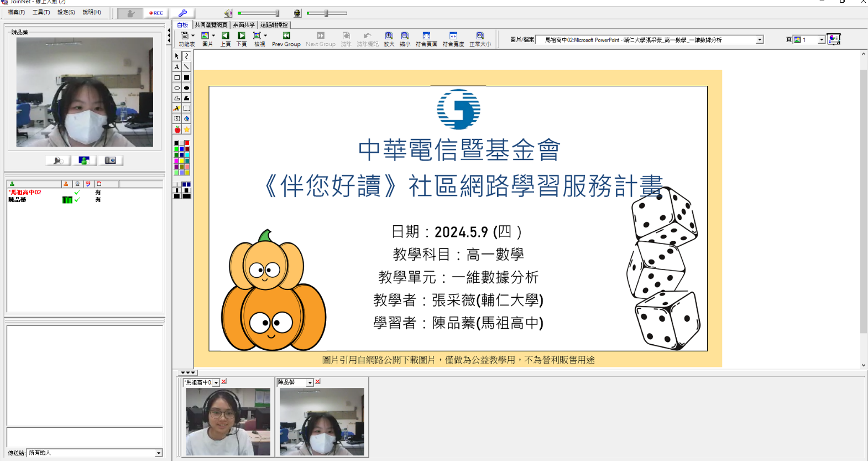The image size is (868, 461).
Task: Select the red apple stamp tool
Action: pyautogui.click(x=177, y=130)
